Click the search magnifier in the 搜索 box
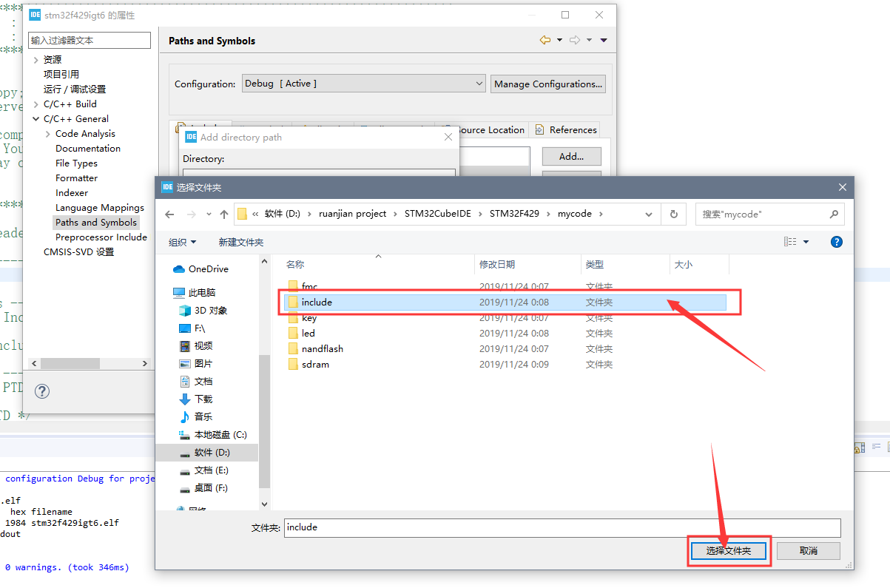Viewport: 890px width, 588px height. click(833, 214)
